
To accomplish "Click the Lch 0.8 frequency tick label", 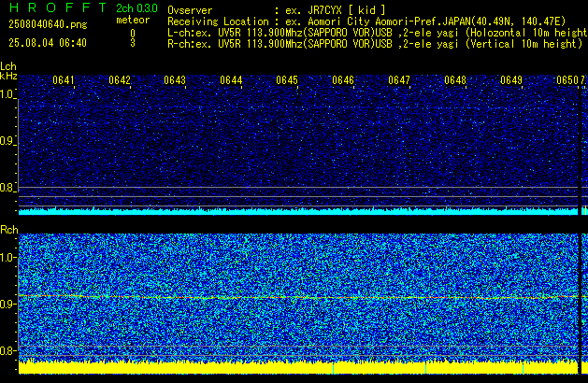I will point(7,188).
